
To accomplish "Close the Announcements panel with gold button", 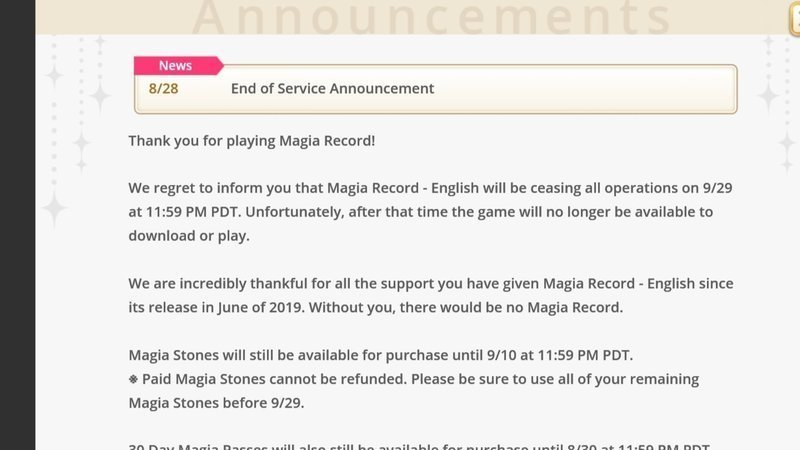I will 795,17.
